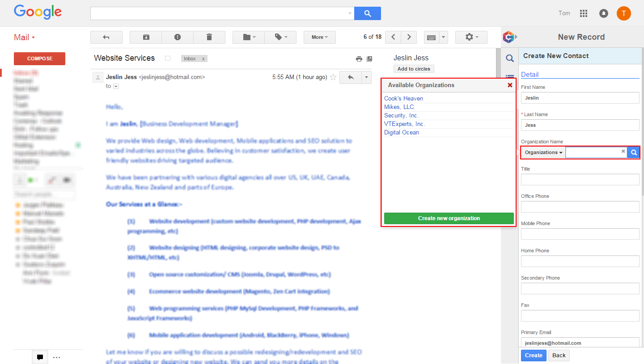Open the CRM sidebar search icon

pos(510,58)
